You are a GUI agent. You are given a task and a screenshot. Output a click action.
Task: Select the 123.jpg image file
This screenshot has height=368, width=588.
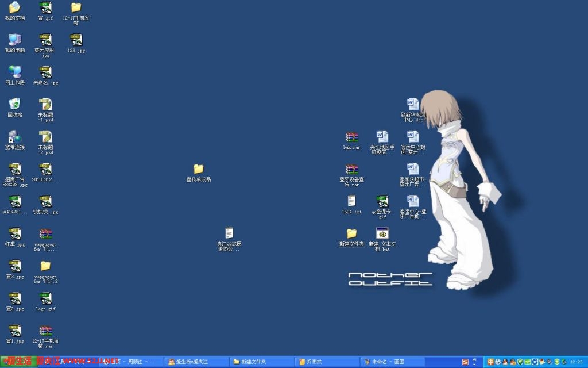click(x=76, y=43)
